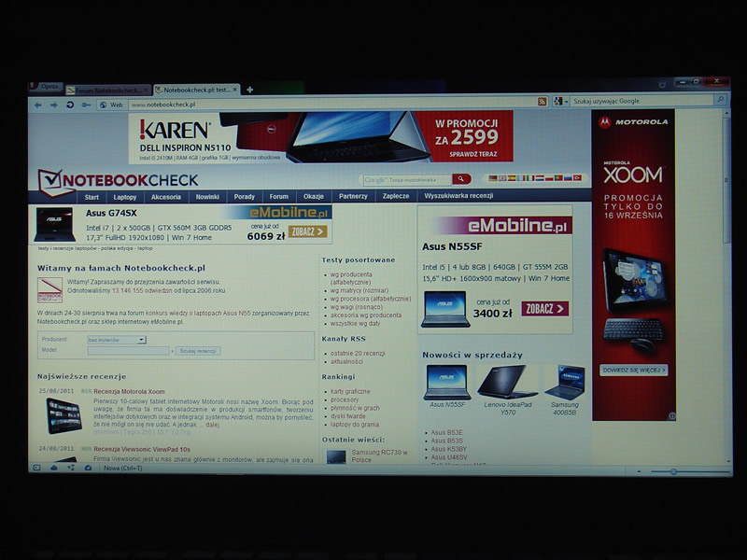Click the Karen Dell Inspiron N5110 banner
The width and height of the screenshot is (747, 560).
(320, 137)
